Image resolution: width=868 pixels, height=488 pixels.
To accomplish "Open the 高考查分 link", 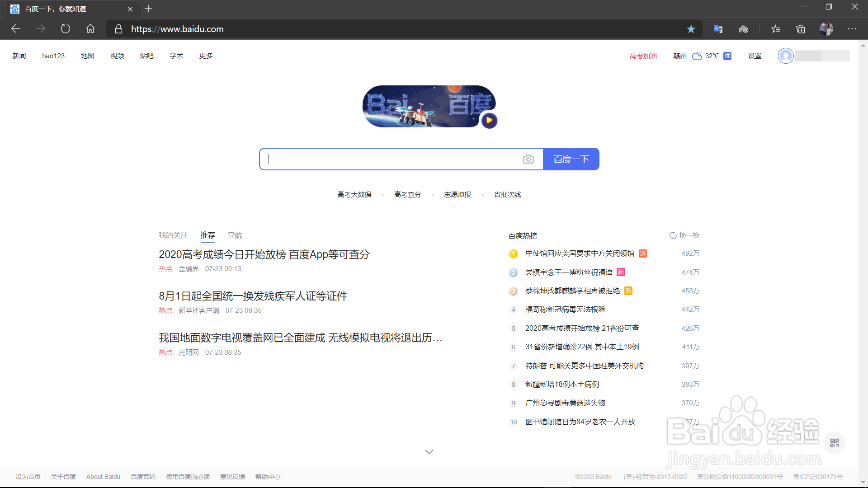I will pyautogui.click(x=407, y=195).
